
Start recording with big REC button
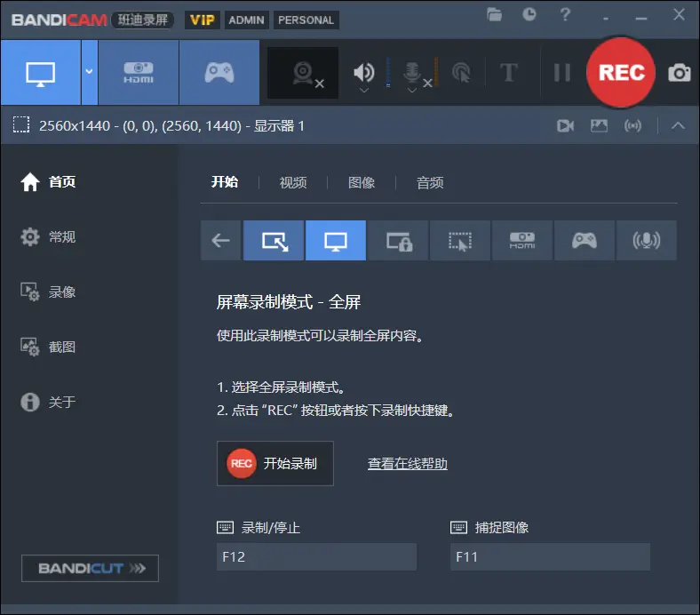point(621,72)
